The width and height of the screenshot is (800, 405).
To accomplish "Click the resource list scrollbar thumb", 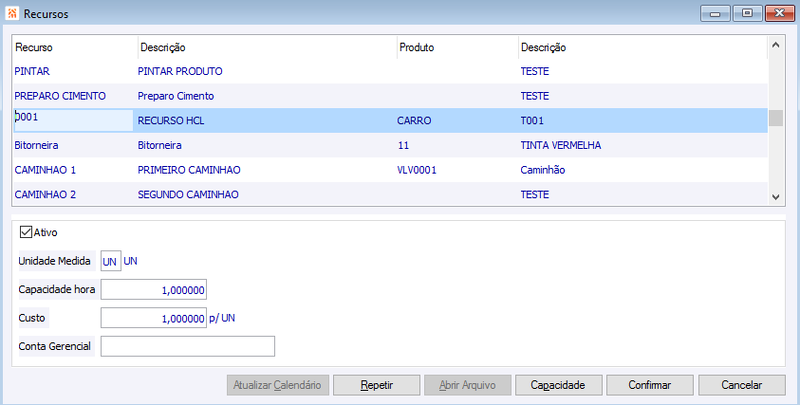I will [776, 118].
